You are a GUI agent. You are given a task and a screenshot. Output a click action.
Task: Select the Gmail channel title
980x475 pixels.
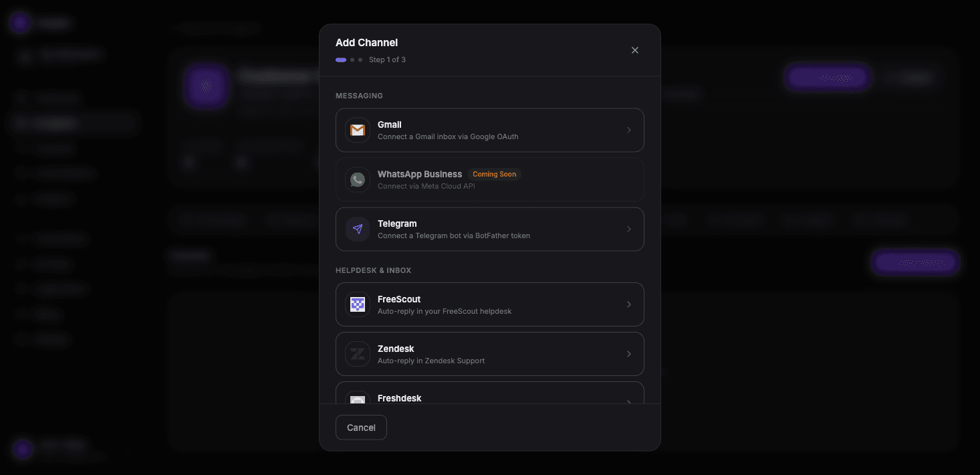click(x=390, y=124)
